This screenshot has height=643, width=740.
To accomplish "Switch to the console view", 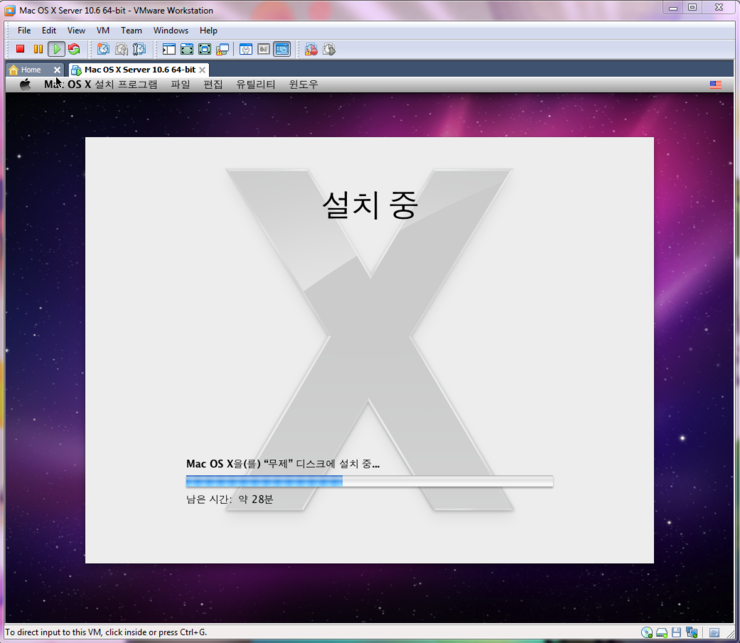I will [x=282, y=49].
